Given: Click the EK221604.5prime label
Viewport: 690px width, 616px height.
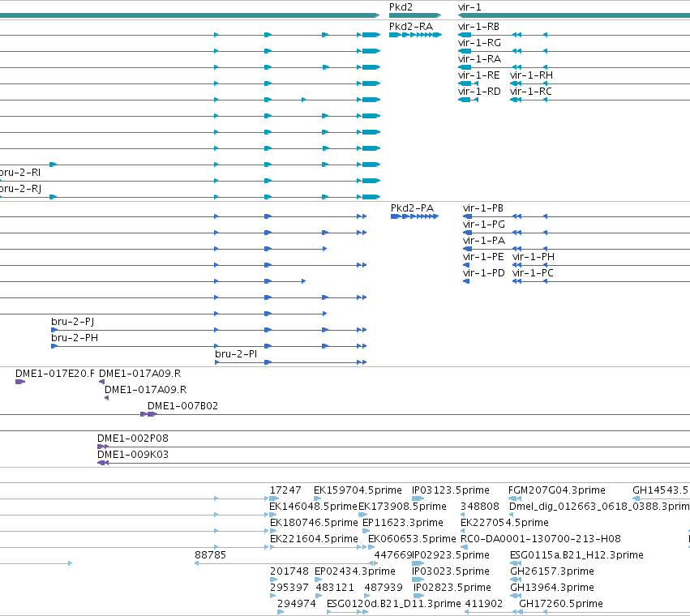Looking at the screenshot, I should point(314,540).
